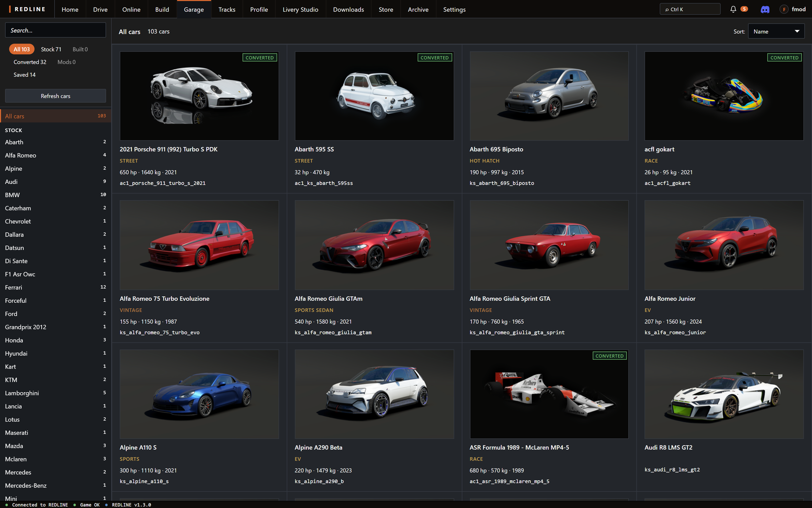Switch to the Drive tab
The image size is (812, 508).
(100, 9)
